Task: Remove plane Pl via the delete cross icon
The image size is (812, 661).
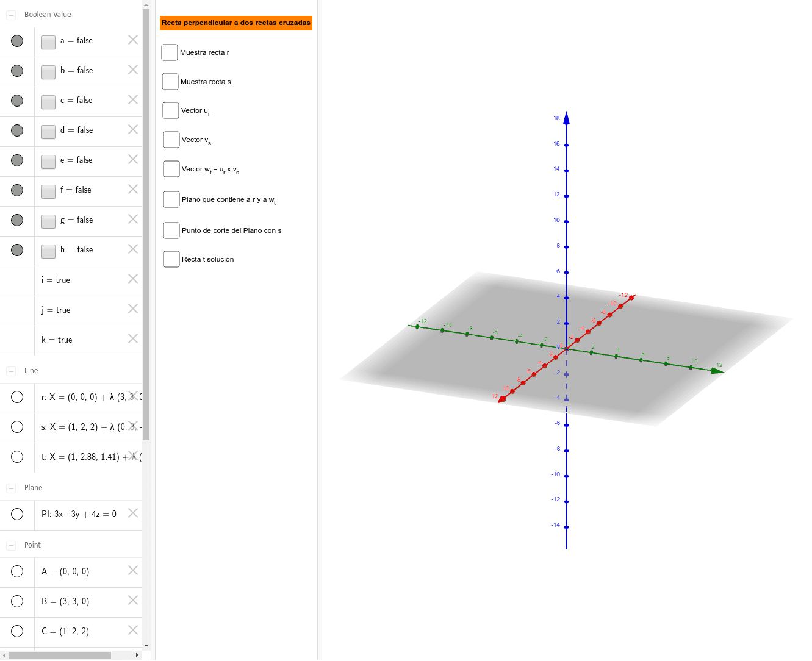Action: [132, 513]
